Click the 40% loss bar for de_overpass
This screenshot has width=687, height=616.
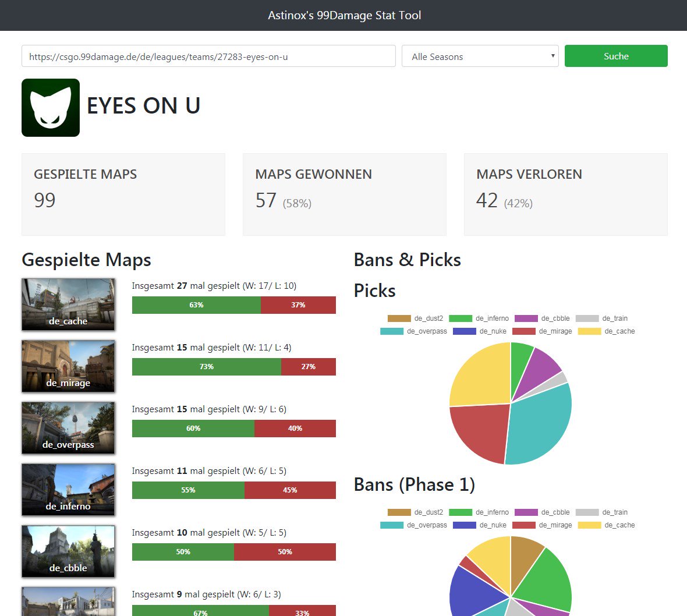click(295, 429)
